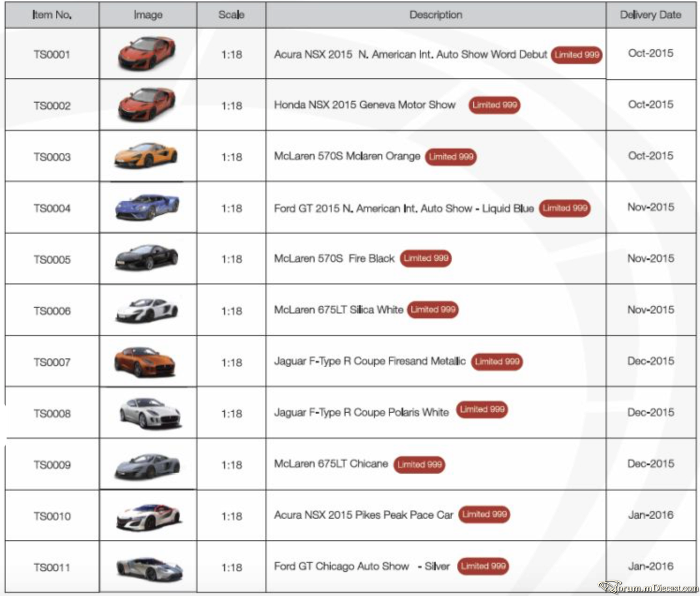The image size is (700, 596).
Task: Click Limited 999 badge after Pikes Peak Pace Car
Action: pyautogui.click(x=484, y=514)
